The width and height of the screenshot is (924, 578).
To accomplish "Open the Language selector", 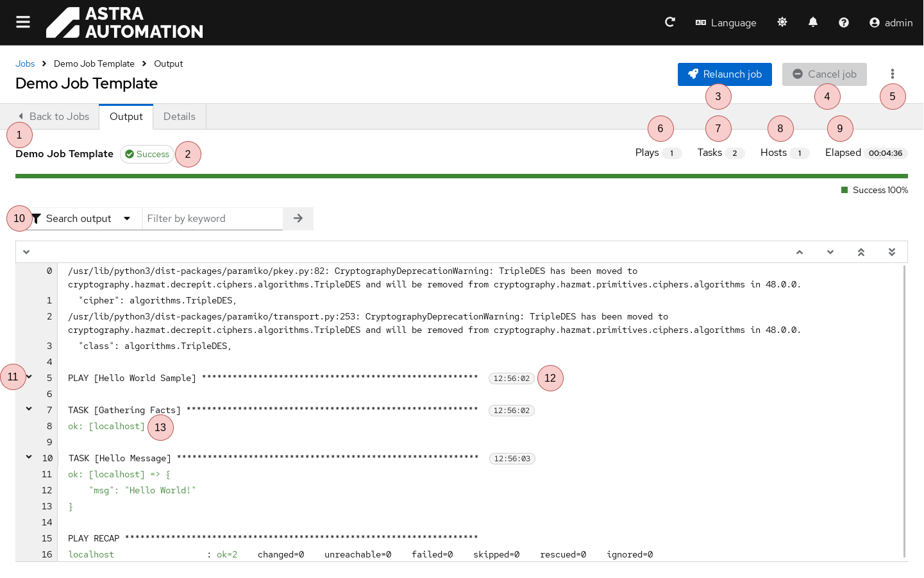I will click(726, 22).
